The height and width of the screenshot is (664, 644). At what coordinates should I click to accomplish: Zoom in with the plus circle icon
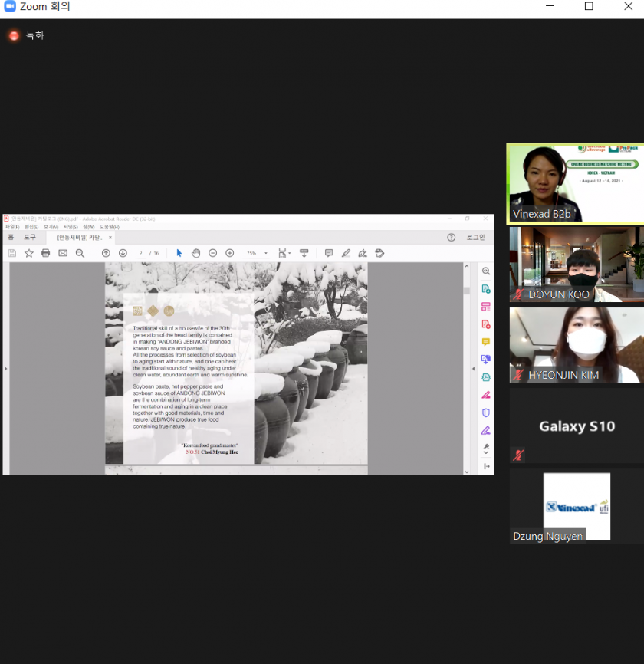pos(230,253)
